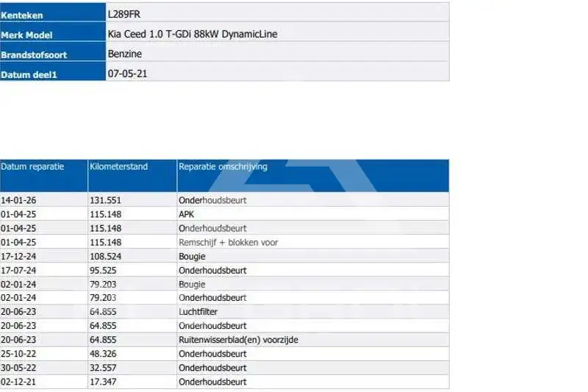Click the 48.326 mileage cell
This screenshot has width=588, height=392.
coord(103,354)
